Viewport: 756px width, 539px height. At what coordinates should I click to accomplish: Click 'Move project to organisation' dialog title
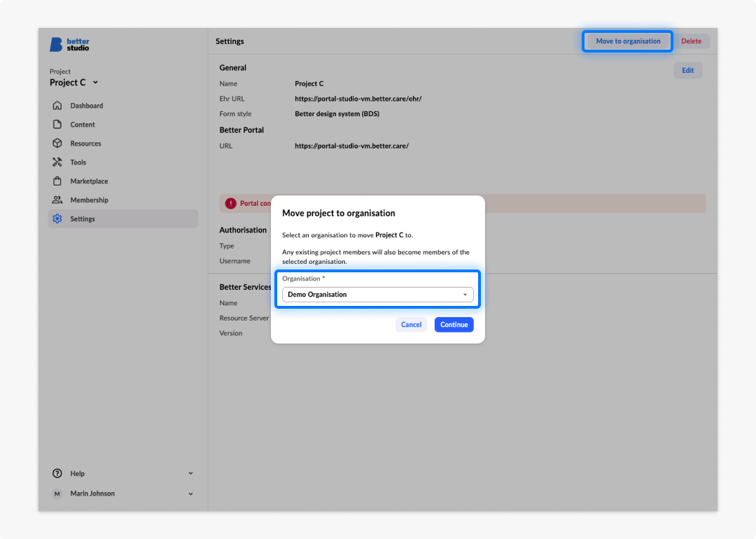[339, 213]
